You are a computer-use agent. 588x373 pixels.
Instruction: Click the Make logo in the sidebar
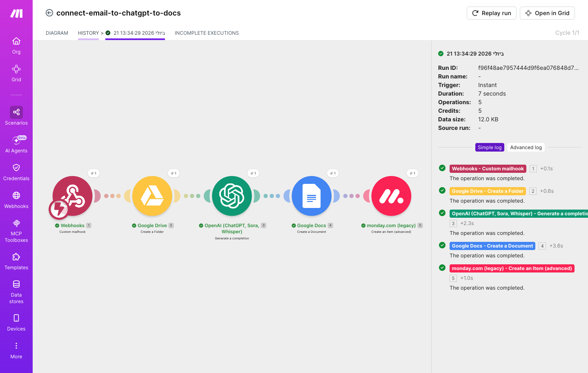(16, 13)
